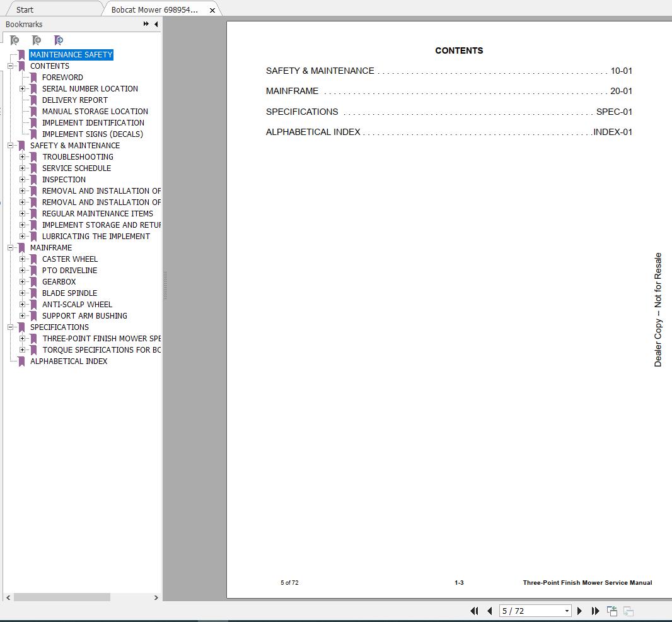The image size is (672, 622).
Task: Expand the PTO DRIVELINE bookmark
Action: [22, 270]
